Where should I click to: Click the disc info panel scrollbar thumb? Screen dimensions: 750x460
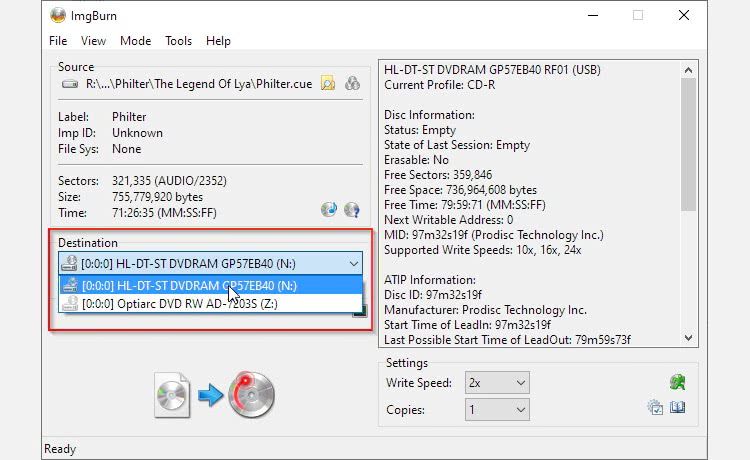(x=688, y=144)
